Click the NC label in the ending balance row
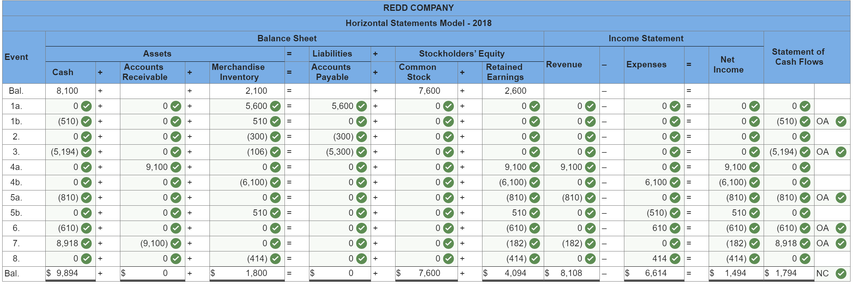Screen dimensions: 868x292 [x=823, y=273]
